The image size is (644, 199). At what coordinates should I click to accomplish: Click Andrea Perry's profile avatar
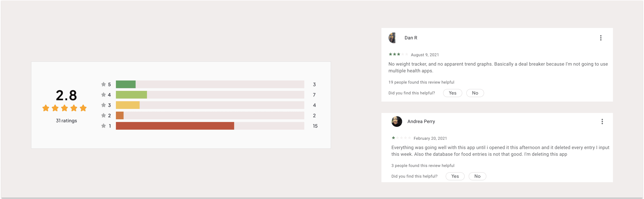point(396,121)
